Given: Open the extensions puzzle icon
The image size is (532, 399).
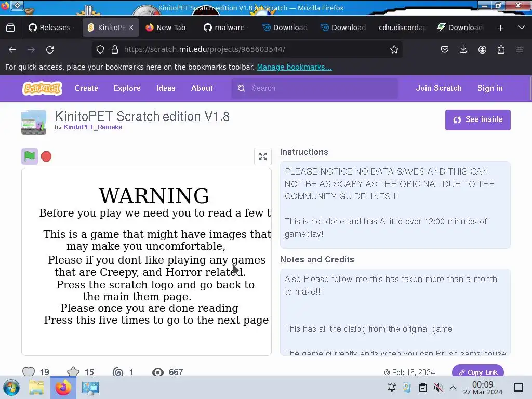Looking at the screenshot, I should point(501,49).
